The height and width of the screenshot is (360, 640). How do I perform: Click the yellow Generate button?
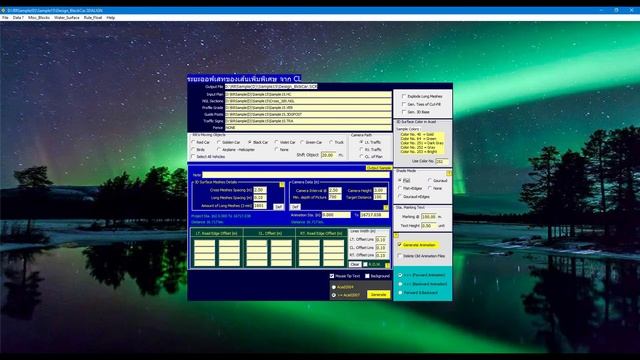(x=378, y=294)
